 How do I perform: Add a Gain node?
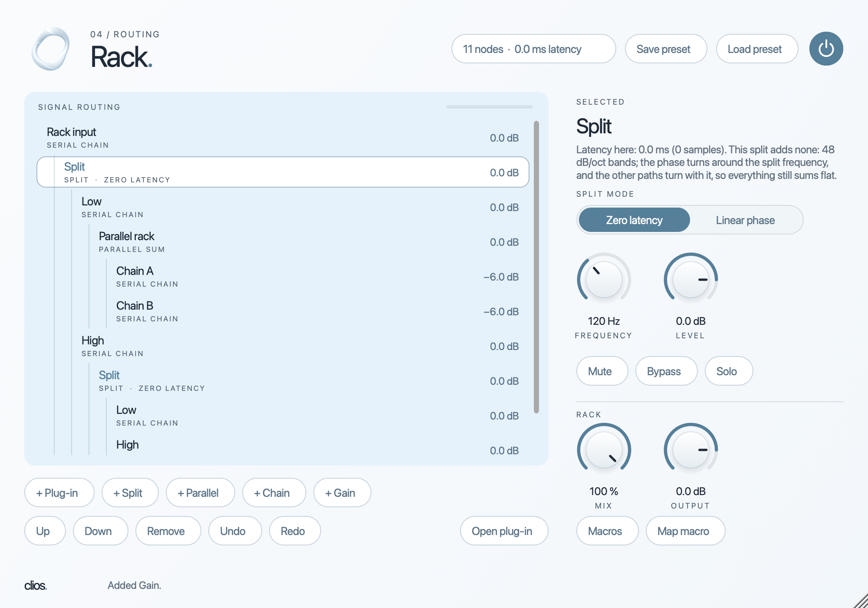(x=342, y=493)
